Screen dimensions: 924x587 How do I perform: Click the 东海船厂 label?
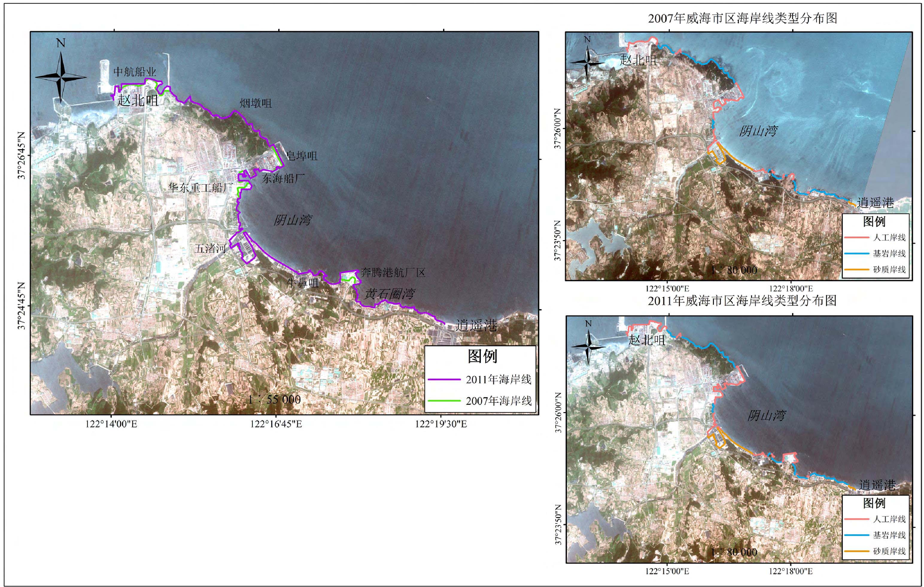tap(283, 178)
